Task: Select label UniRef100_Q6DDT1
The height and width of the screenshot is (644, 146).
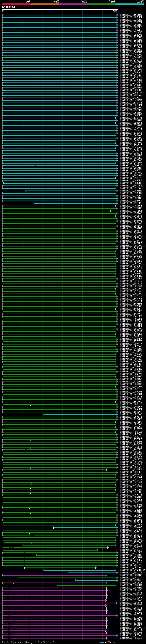Action: (x=131, y=233)
